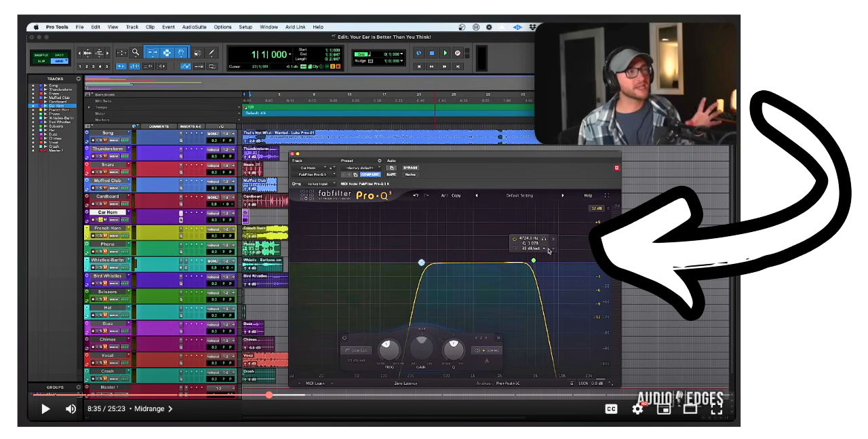Open Tracks list dropdown menu
The height and width of the screenshot is (439, 868).
pos(78,79)
